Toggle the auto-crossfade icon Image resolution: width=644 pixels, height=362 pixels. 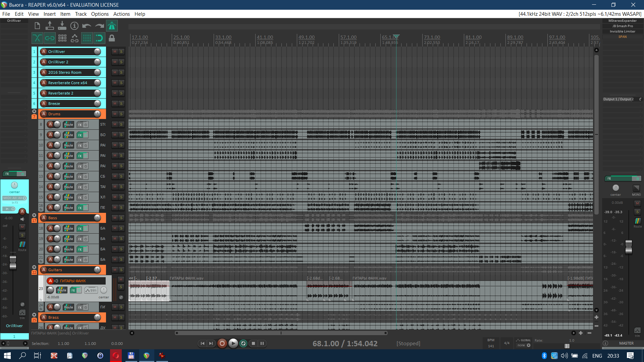point(37,38)
